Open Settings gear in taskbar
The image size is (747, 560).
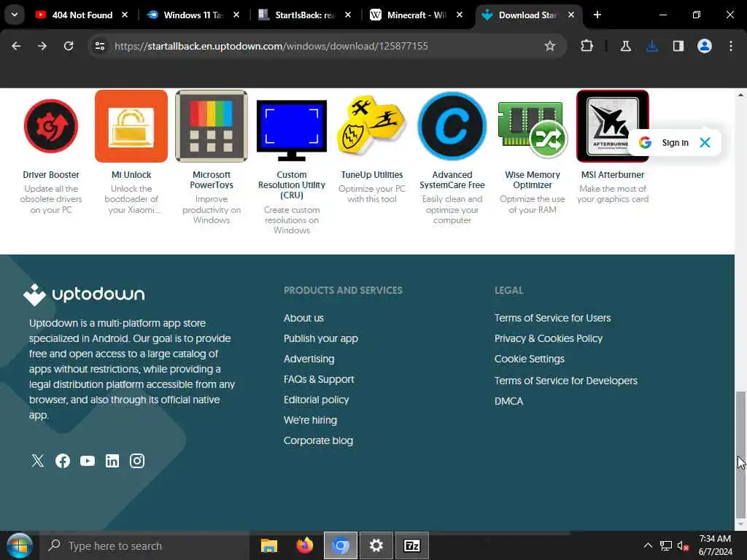[376, 545]
